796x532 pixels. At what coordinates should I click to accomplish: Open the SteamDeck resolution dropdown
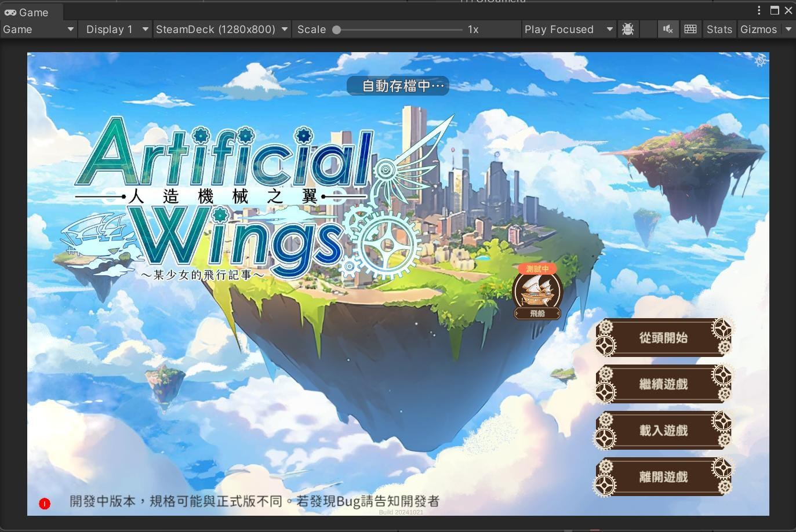[x=222, y=29]
